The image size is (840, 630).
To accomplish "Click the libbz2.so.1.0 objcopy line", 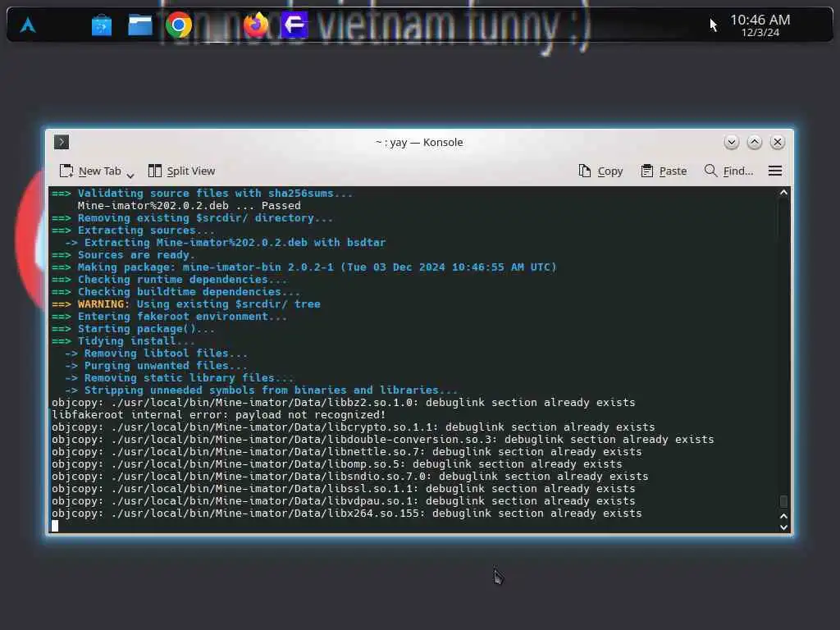I will coord(344,403).
